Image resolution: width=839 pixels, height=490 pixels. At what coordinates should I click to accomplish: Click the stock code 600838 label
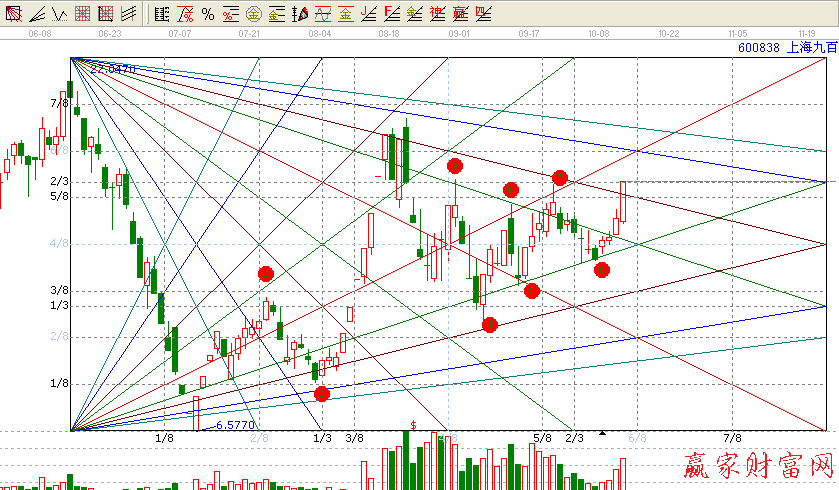tap(758, 47)
